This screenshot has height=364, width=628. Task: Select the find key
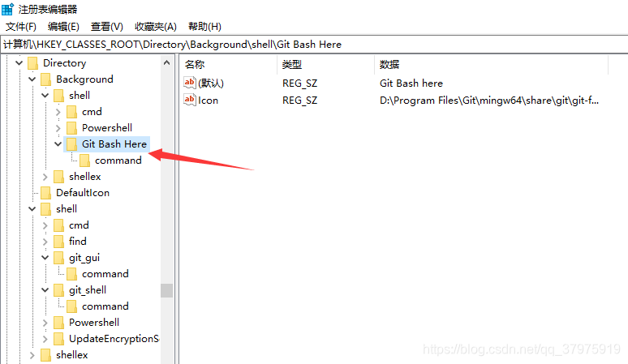[x=78, y=242]
